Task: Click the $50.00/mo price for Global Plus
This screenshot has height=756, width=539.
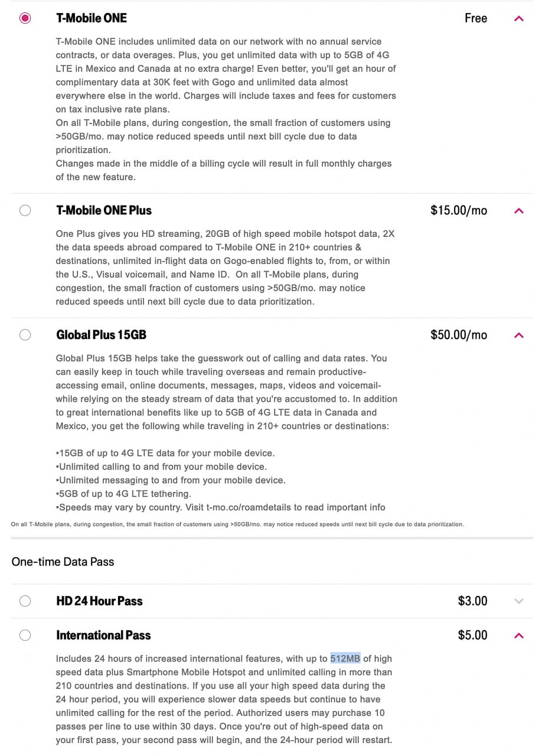Action: (x=459, y=335)
